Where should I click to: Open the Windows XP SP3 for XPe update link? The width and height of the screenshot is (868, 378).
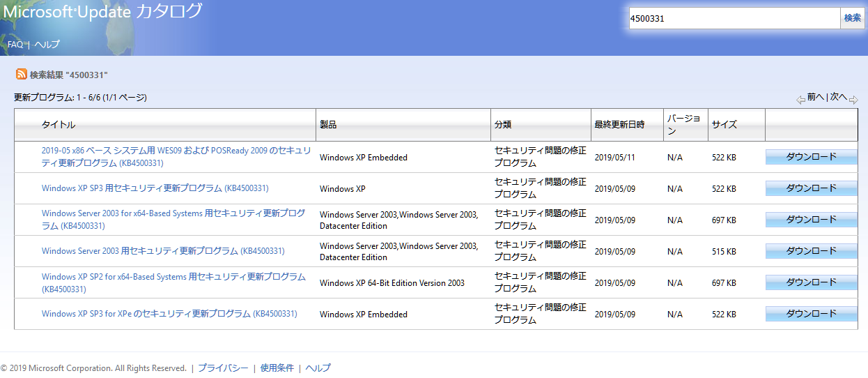tap(169, 314)
